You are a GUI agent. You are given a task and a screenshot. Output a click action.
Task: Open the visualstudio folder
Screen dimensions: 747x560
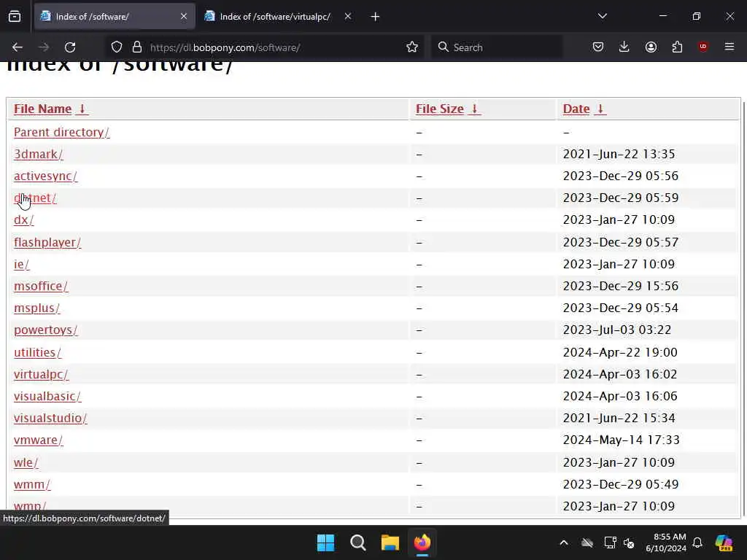(50, 418)
